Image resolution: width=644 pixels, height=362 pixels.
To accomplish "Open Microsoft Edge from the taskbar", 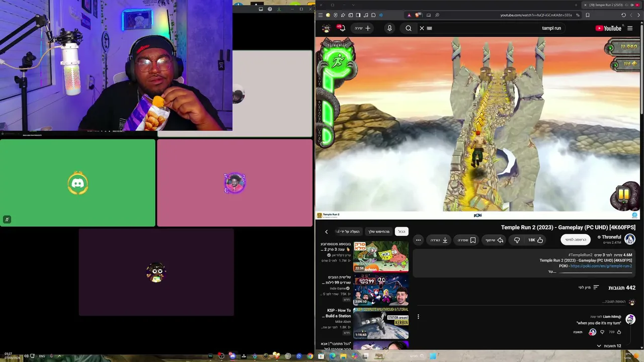I will coord(332,356).
